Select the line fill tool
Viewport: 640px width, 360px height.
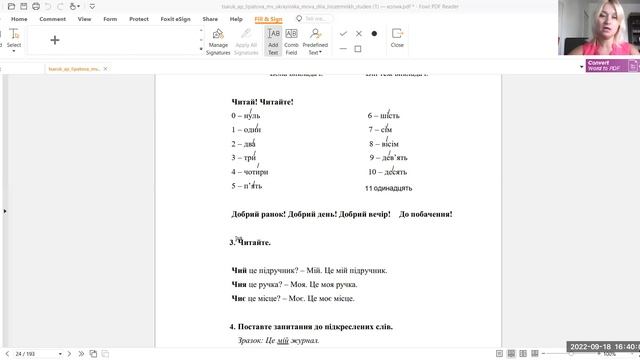[343, 49]
